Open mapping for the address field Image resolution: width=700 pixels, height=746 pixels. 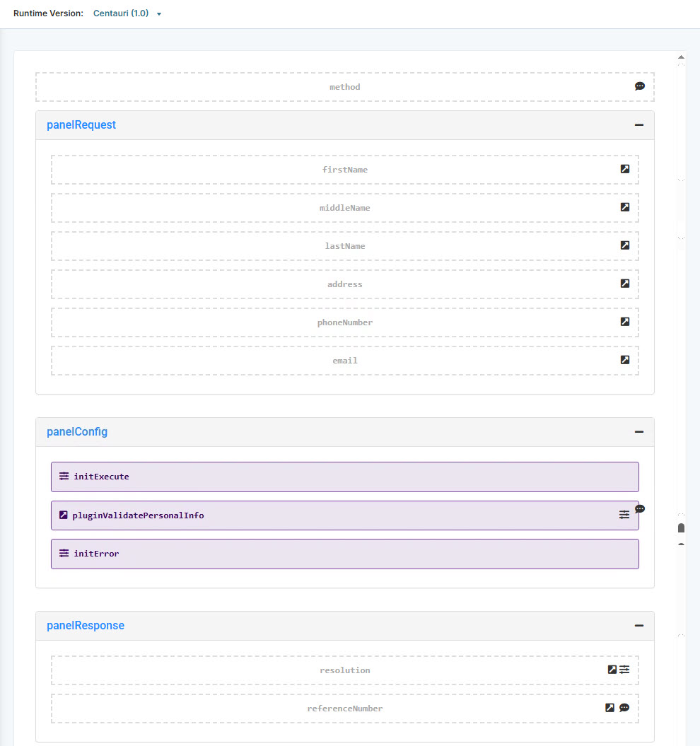[624, 284]
